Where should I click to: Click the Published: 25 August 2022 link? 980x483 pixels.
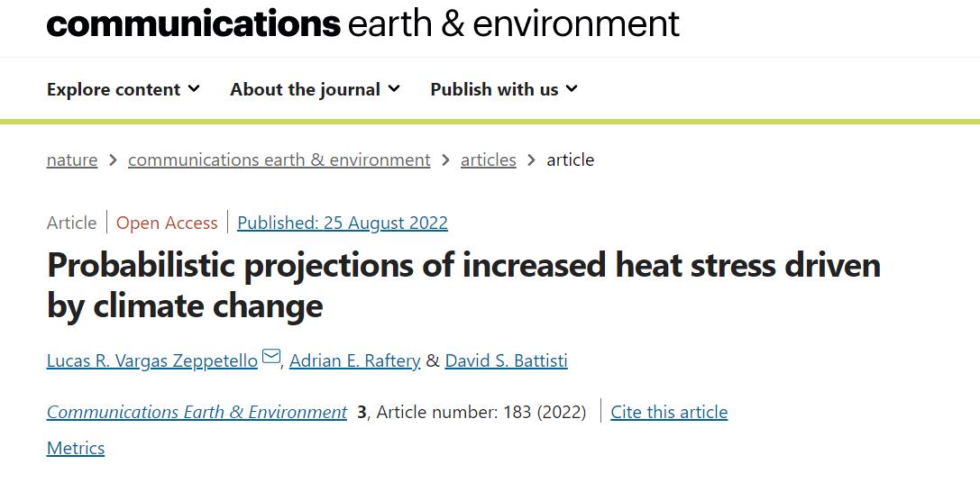[x=342, y=223]
